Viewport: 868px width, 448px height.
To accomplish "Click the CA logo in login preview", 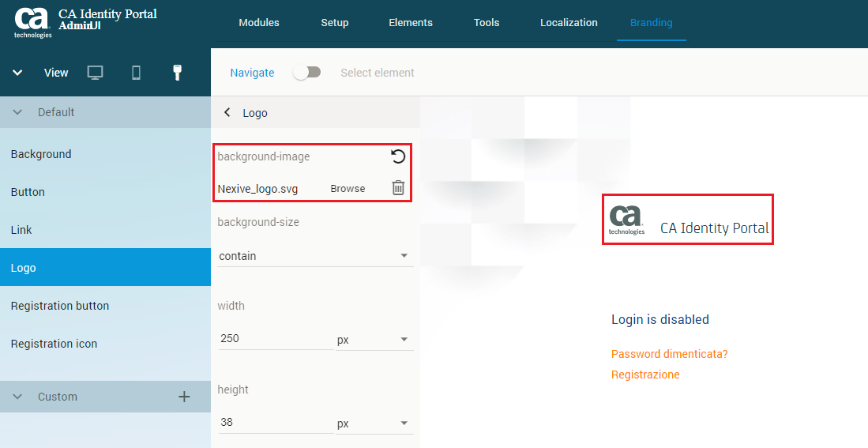I will pos(626,220).
